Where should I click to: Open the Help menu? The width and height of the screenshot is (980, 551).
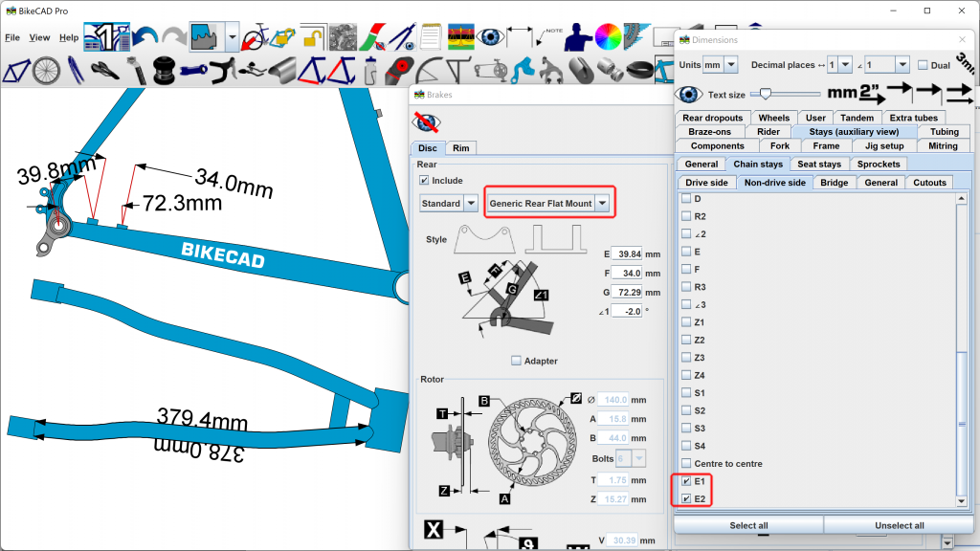coord(69,37)
